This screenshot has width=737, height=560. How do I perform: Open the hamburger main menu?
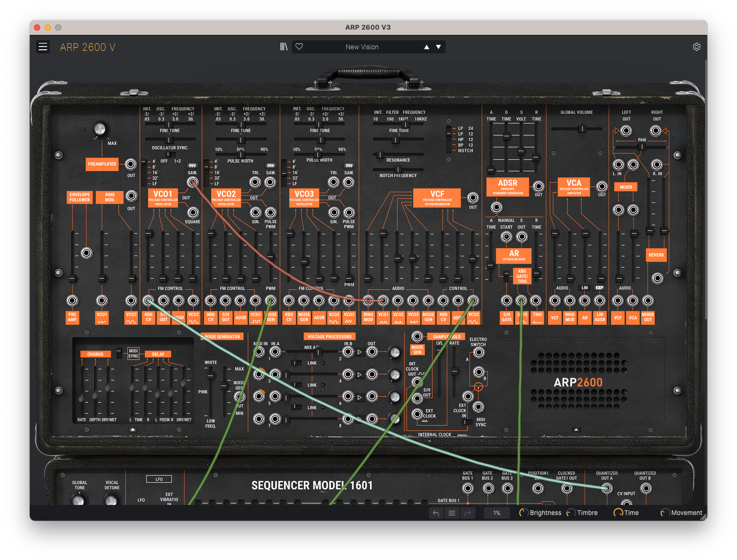tap(43, 47)
